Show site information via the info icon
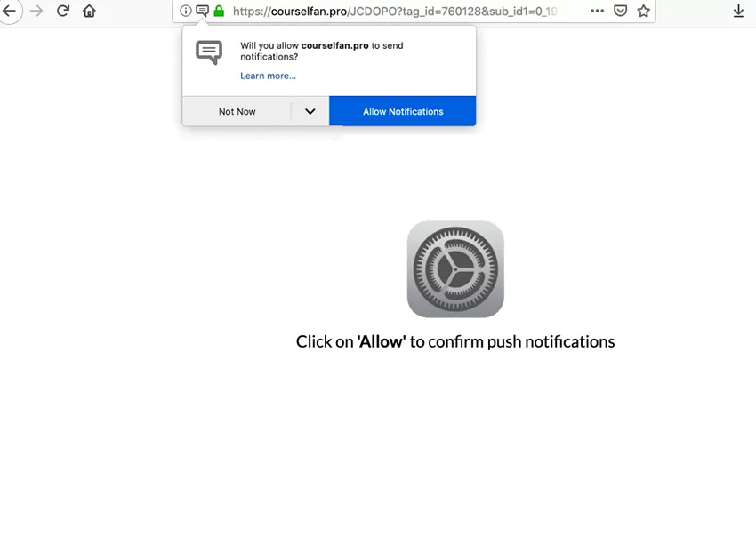The image size is (756, 560). tap(186, 11)
